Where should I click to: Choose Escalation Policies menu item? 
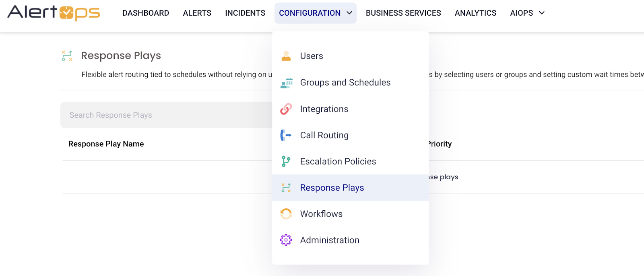[x=351, y=162]
